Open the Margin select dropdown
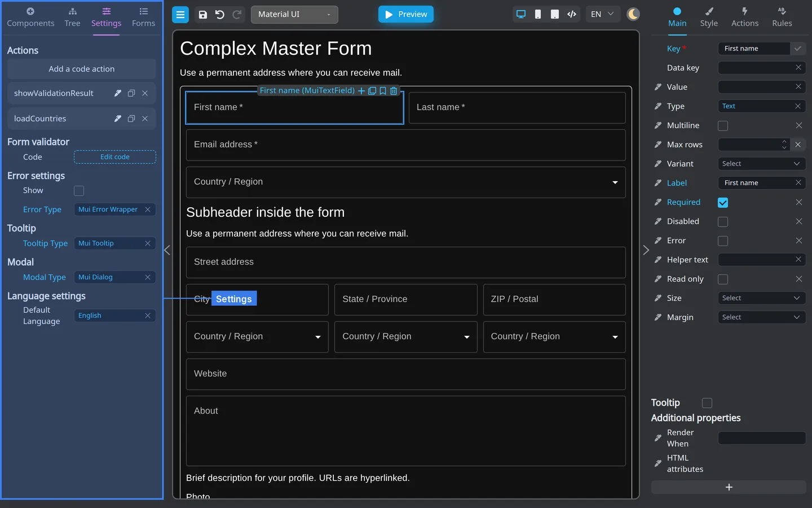 pyautogui.click(x=762, y=317)
